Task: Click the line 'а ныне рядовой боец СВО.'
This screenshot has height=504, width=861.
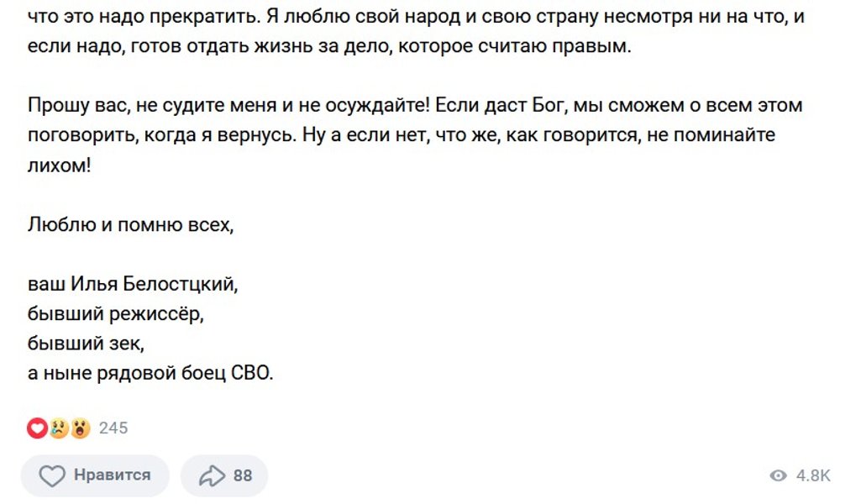Action: 151,374
